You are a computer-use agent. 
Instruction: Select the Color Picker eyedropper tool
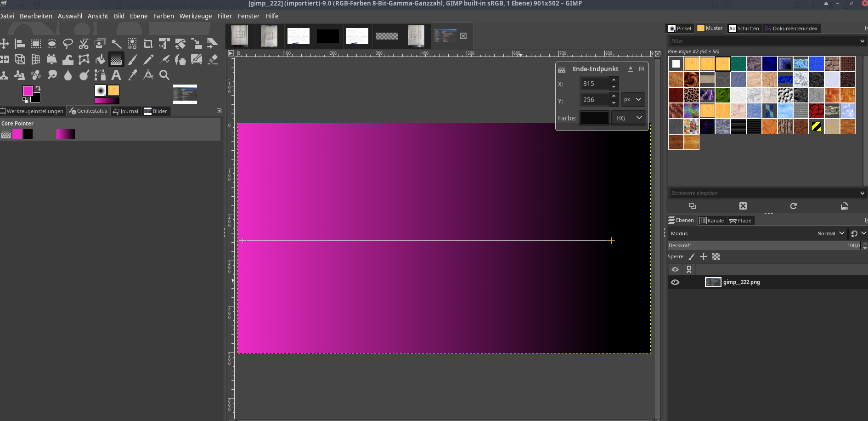(133, 75)
